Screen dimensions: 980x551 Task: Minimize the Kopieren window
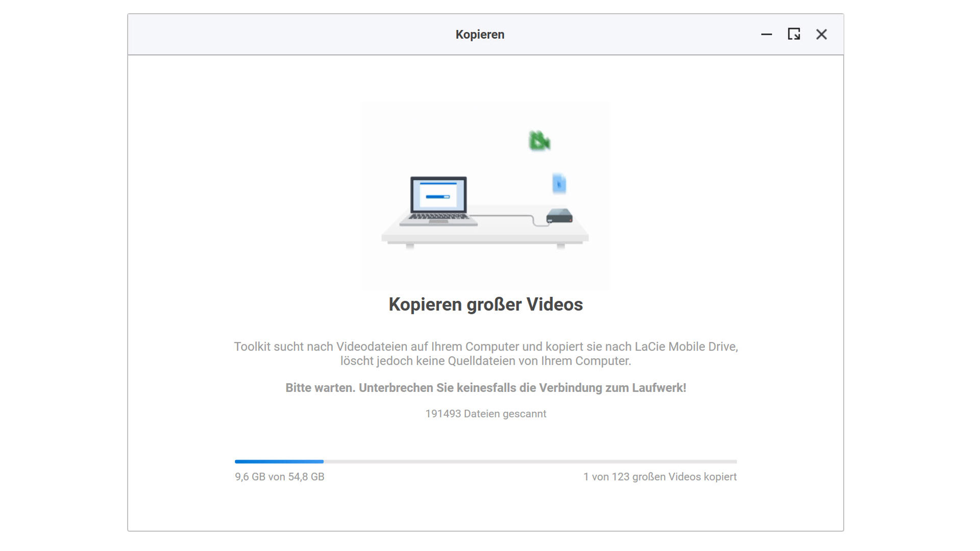[x=766, y=34]
